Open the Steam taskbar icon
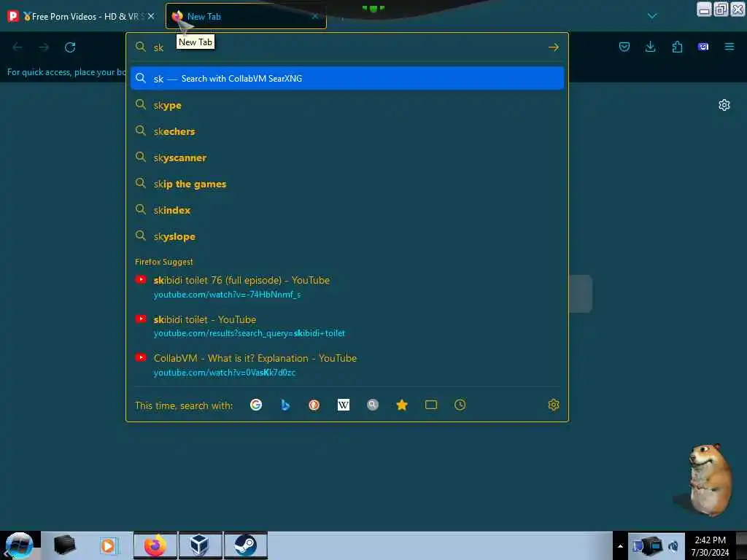Screen dimensions: 747x560 pyautogui.click(x=245, y=545)
